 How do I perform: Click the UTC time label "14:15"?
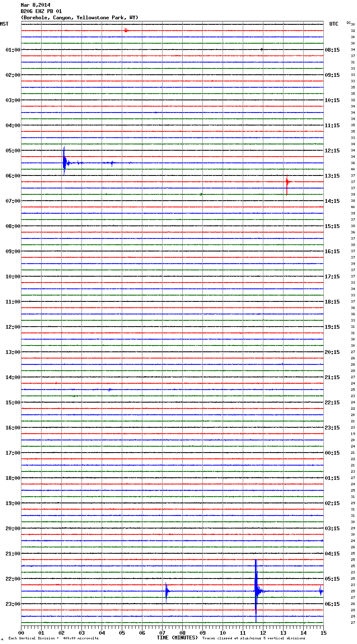coord(332,201)
